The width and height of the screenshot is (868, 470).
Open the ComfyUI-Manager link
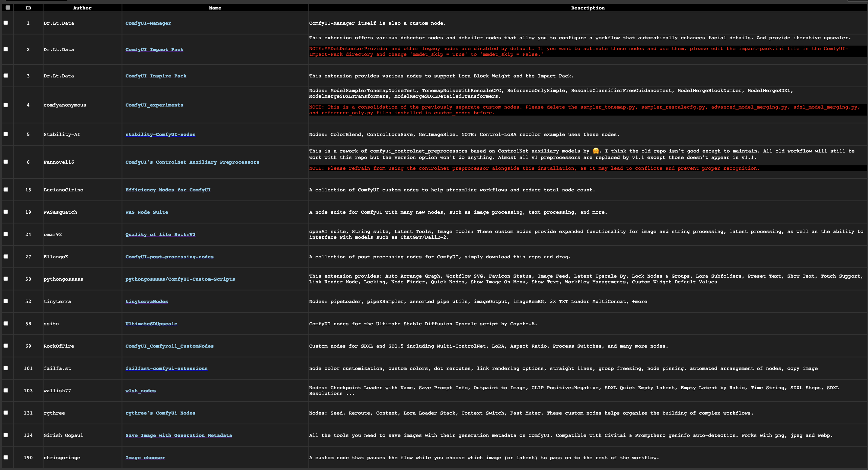point(148,23)
